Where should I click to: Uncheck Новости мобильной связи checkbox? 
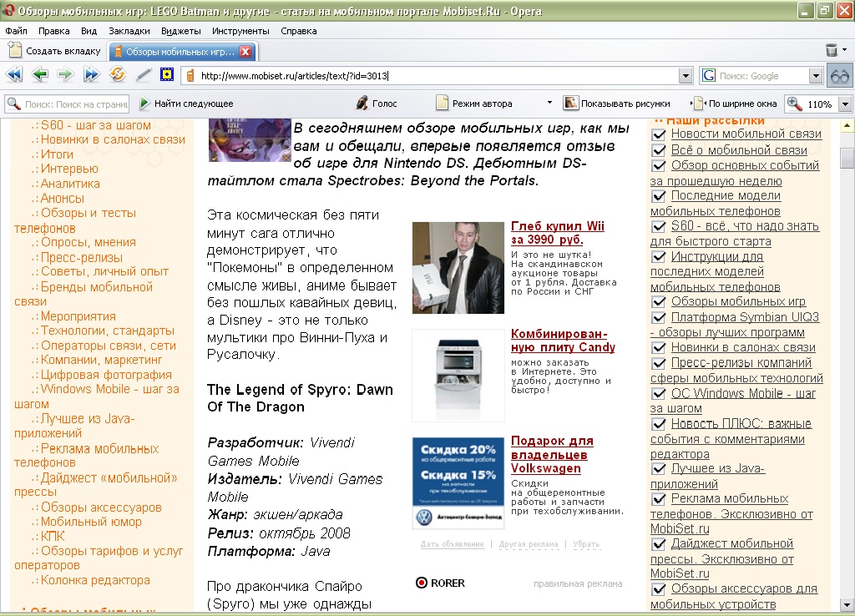[659, 134]
